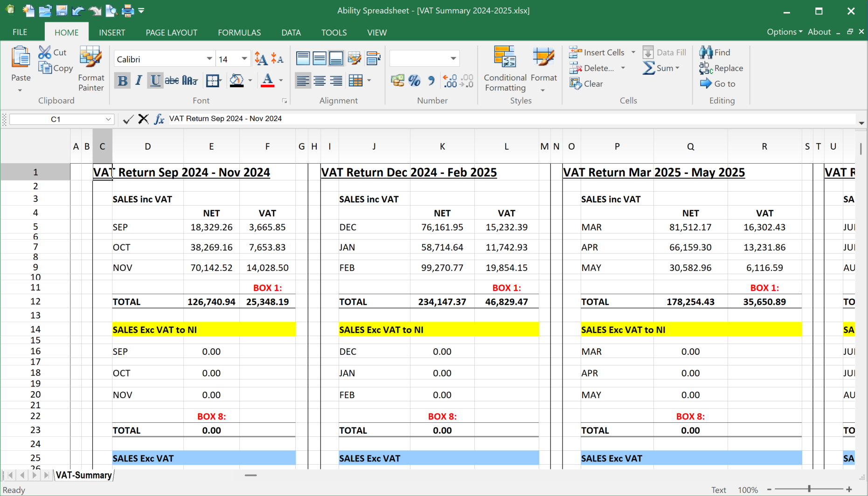Select the VAT-Summary sheet tab

[84, 475]
